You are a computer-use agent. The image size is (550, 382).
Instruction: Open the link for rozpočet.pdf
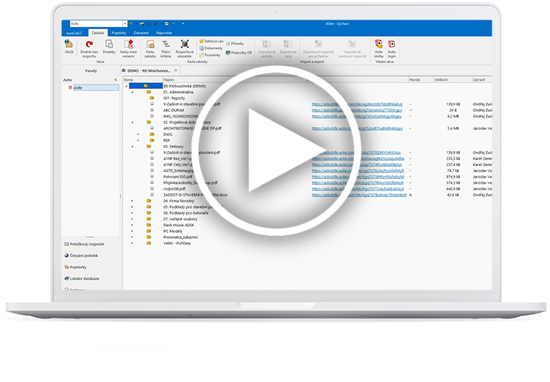[x=358, y=189]
